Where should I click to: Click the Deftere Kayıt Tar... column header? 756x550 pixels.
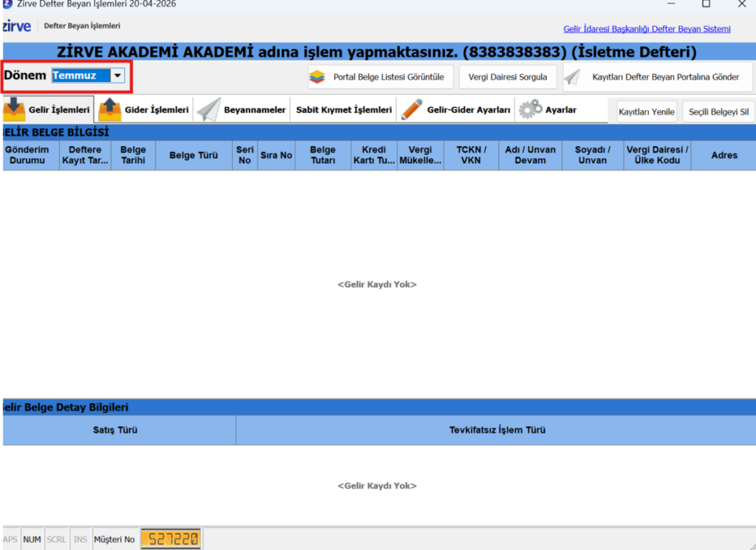85,155
